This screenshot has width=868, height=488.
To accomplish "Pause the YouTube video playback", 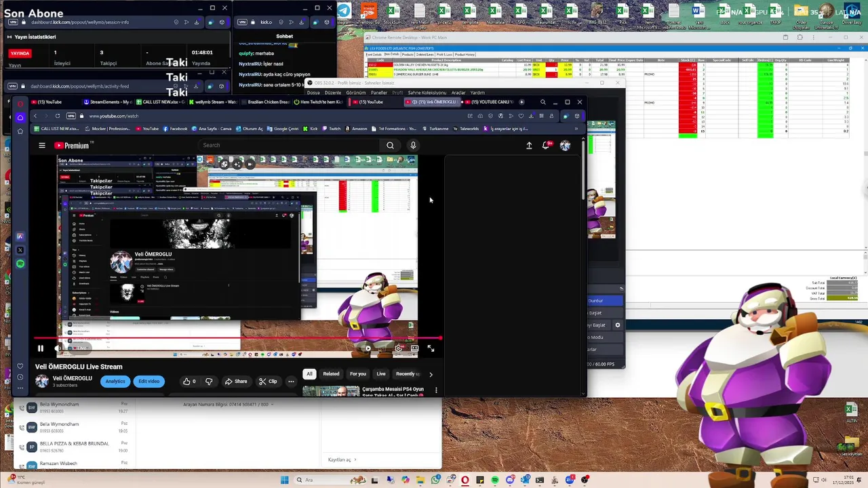I will coord(40,348).
